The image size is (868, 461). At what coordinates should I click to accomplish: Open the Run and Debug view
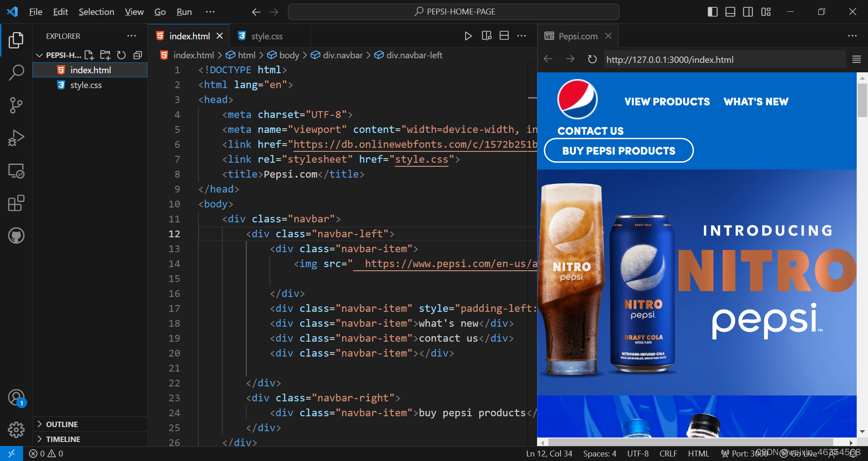tap(16, 138)
